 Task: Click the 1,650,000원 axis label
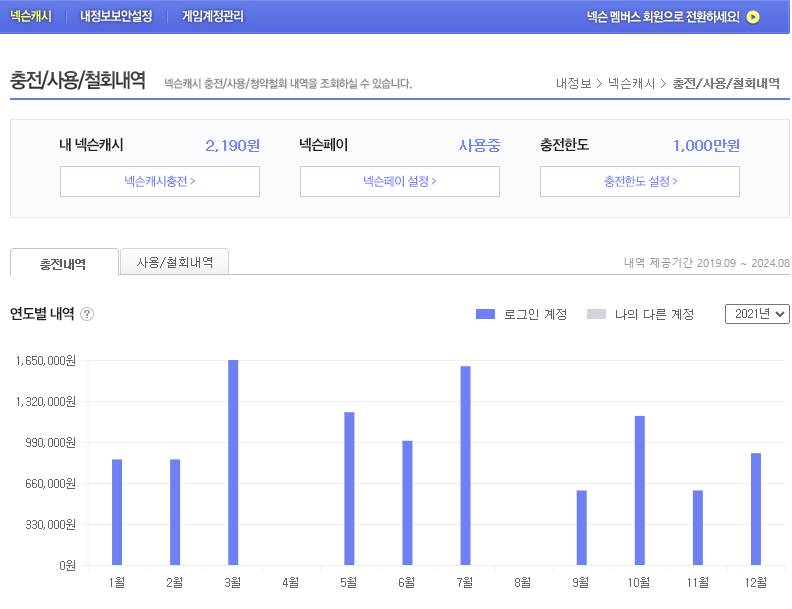(45, 361)
